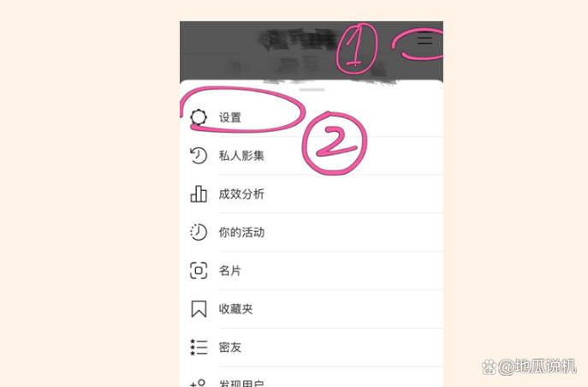Click the 密友 starred list icon
This screenshot has height=387, width=588.
tap(199, 347)
